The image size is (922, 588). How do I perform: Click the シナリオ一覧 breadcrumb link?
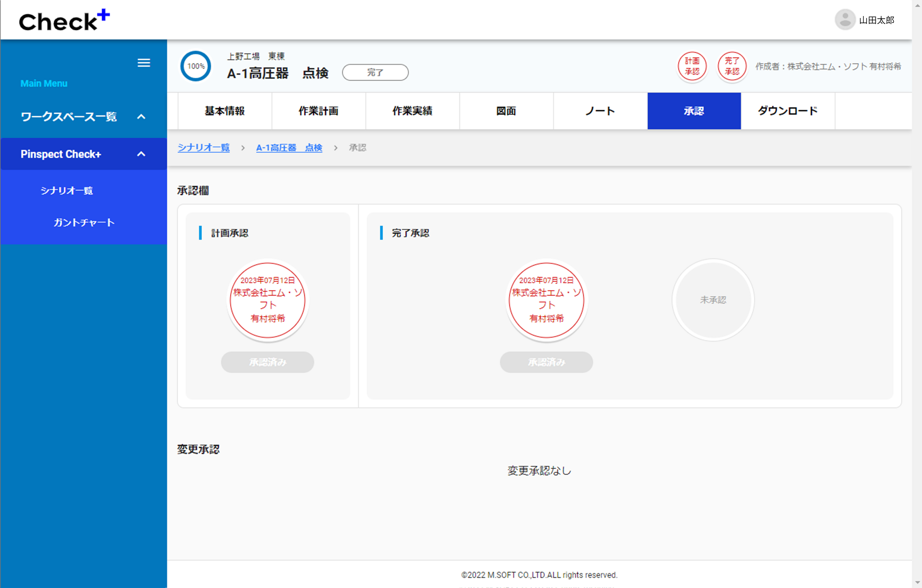point(204,148)
